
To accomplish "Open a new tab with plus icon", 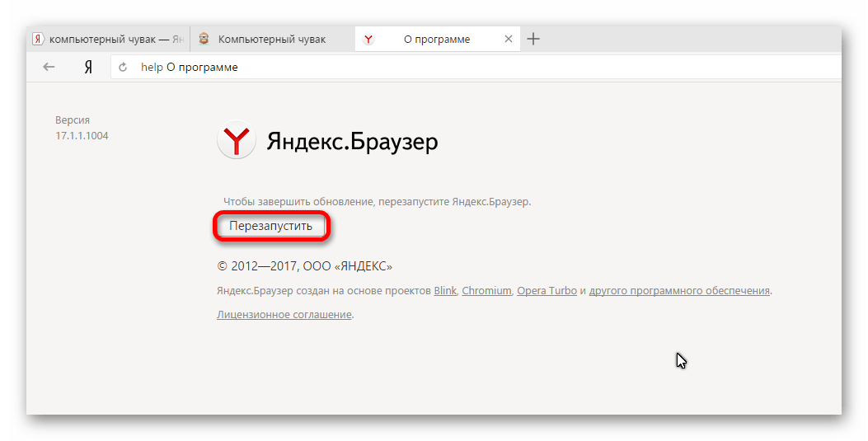I will 533,39.
